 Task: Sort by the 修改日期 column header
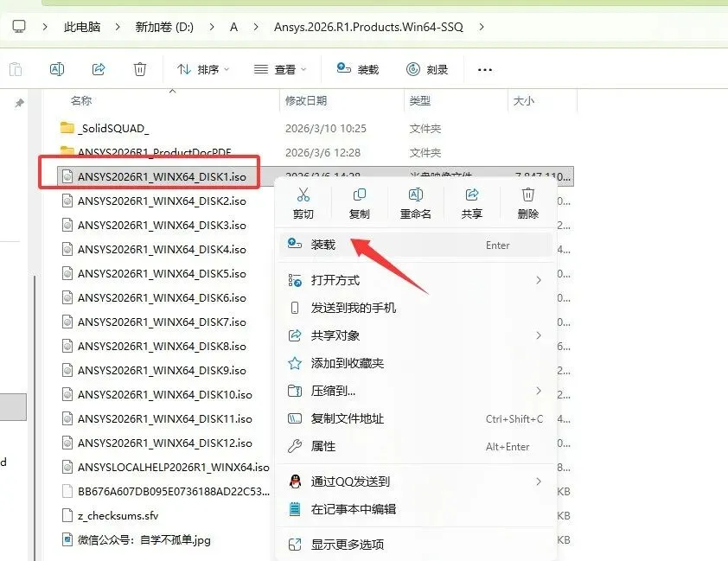[306, 100]
